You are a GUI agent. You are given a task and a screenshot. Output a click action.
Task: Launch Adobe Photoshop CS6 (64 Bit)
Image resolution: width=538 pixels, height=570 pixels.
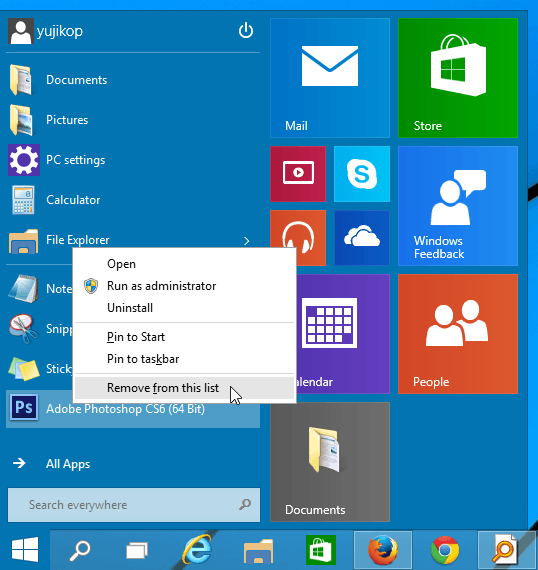[x=133, y=409]
